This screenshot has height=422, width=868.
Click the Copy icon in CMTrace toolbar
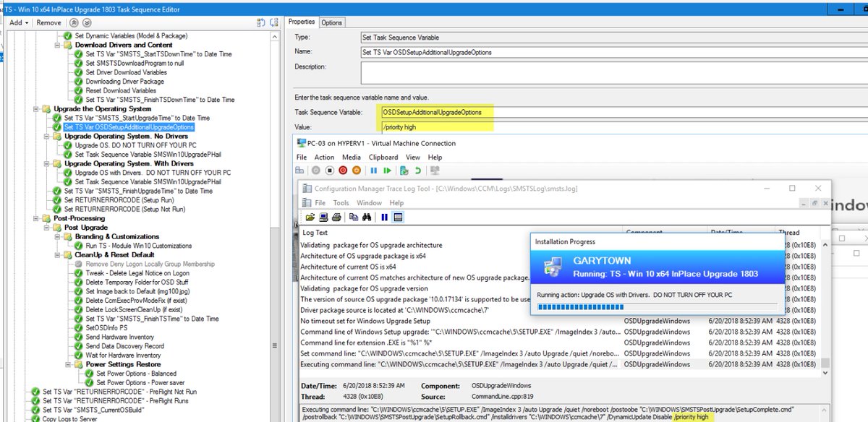click(354, 217)
